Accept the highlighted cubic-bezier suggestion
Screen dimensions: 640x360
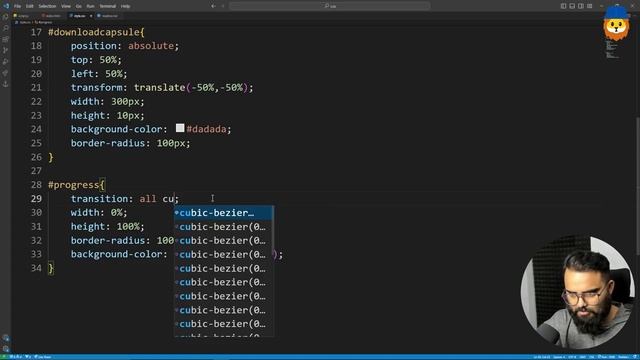tap(224, 213)
